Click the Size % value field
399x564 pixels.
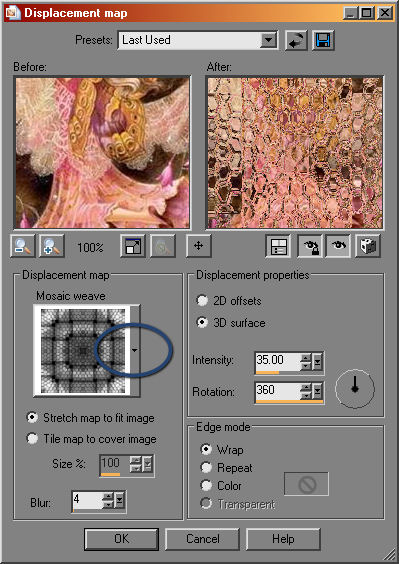point(115,464)
